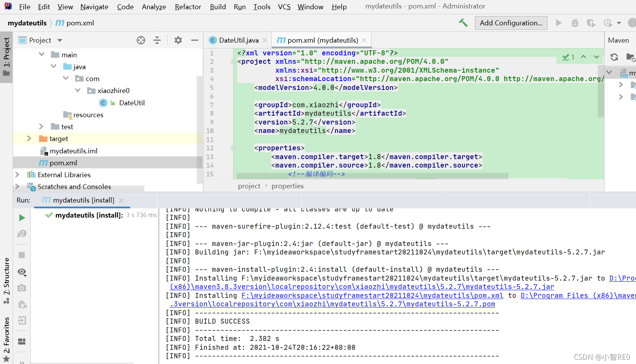Viewport: 636px width, 364px height.
Task: Toggle the Structure side tool window tab
Action: 7,280
